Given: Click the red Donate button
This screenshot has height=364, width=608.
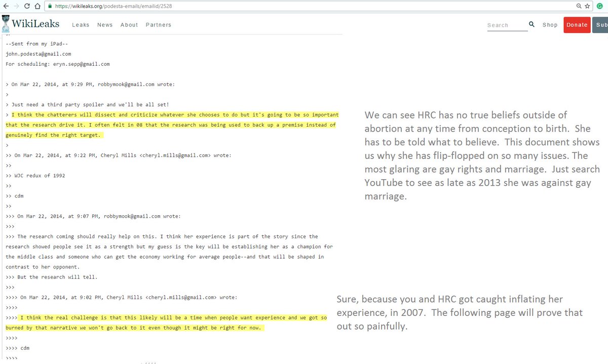Looking at the screenshot, I should (x=577, y=24).
